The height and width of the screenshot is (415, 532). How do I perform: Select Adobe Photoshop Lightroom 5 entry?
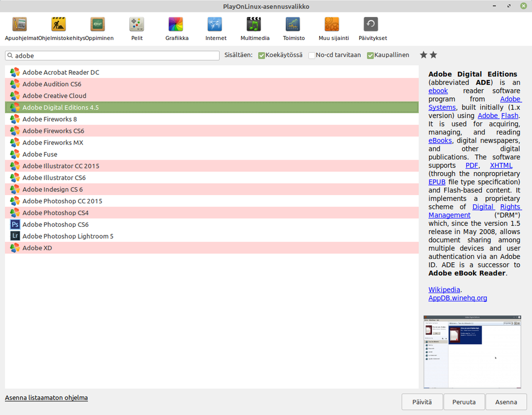(212, 236)
